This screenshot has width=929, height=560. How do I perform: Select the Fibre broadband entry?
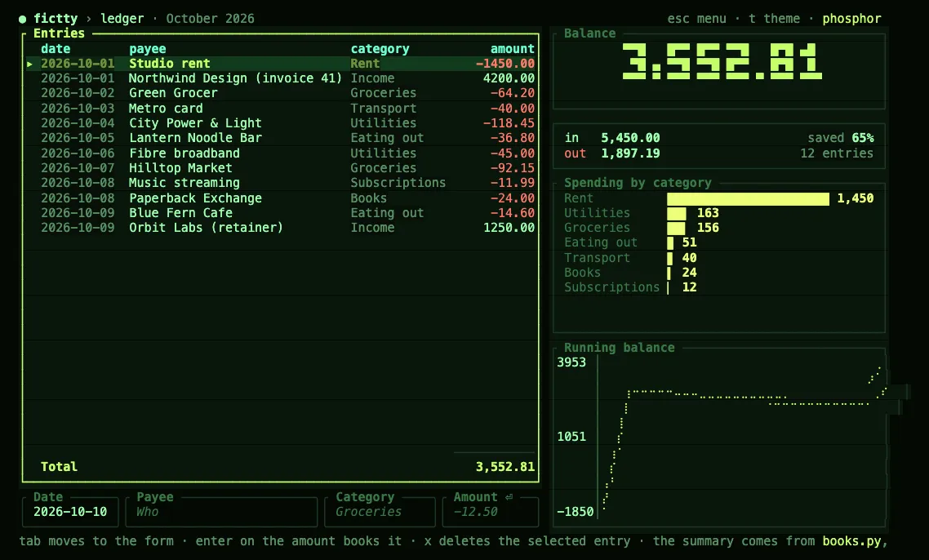tap(280, 153)
